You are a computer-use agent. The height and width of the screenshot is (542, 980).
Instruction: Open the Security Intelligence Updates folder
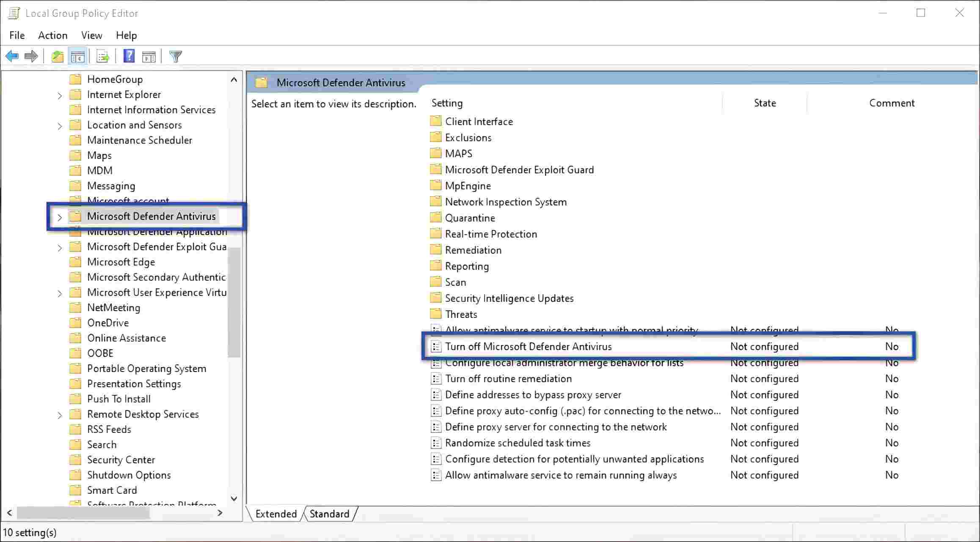(x=509, y=298)
